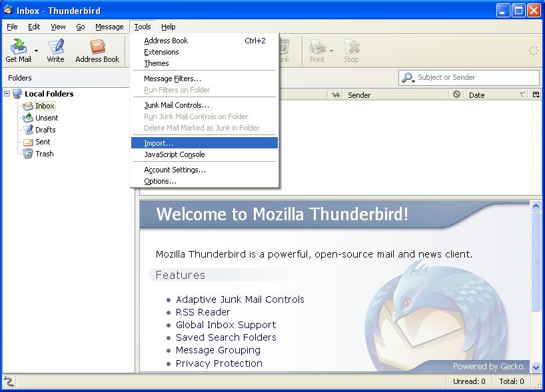Select the Drafts folder
The width and height of the screenshot is (545, 392).
pos(45,130)
